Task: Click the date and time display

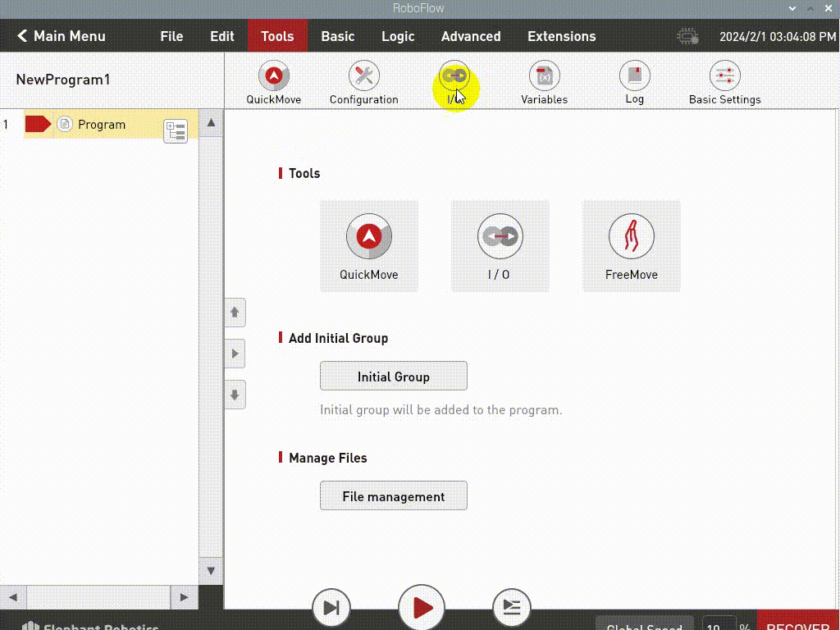Action: [778, 36]
